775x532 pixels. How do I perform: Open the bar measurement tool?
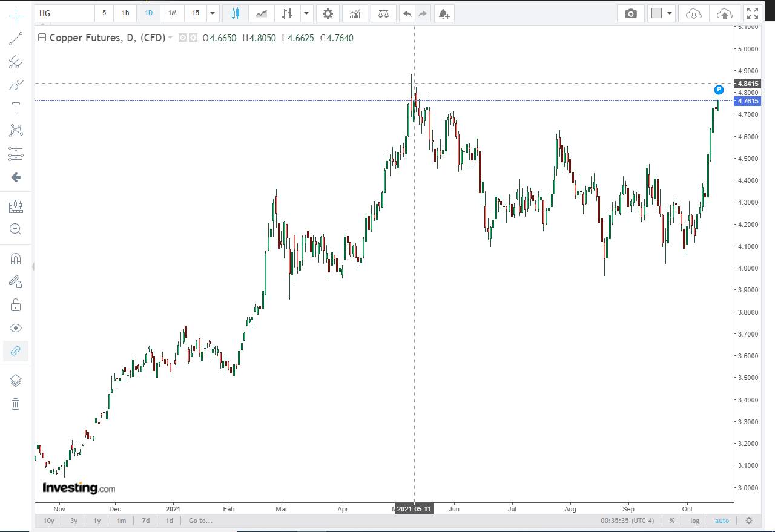(x=15, y=206)
